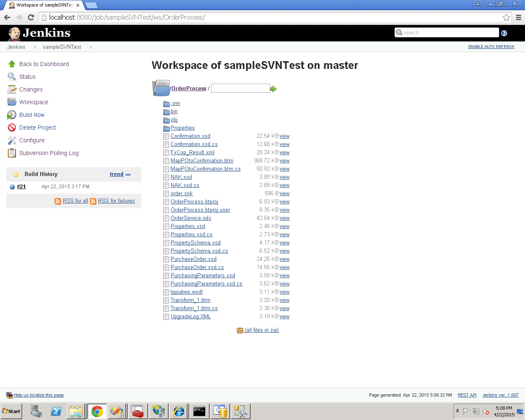The width and height of the screenshot is (525, 420).
Task: Click the blue status ball for build #21
Action: pos(12,187)
